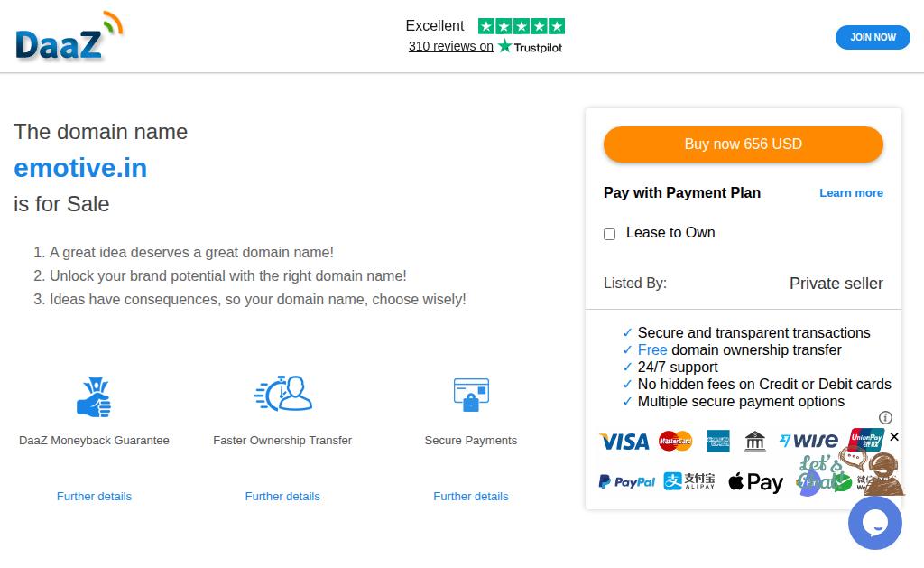Open Further details under Secure Payments
The image size is (924, 568).
pyautogui.click(x=470, y=497)
